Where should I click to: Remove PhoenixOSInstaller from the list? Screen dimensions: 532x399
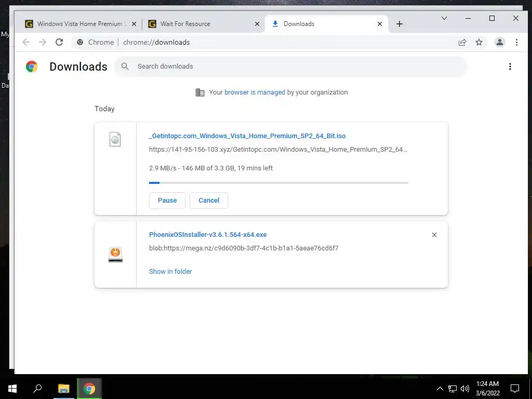click(434, 235)
